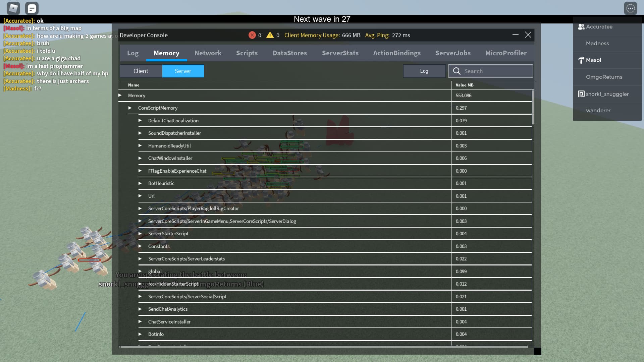Click snorkl_snugggler's badge icon
644x362 pixels.
[x=581, y=94]
